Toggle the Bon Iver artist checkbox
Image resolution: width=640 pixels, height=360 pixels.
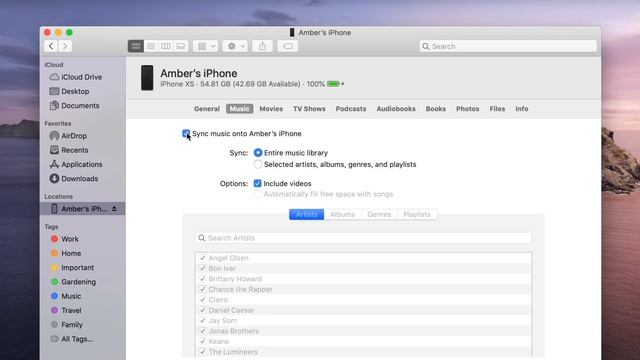click(x=202, y=268)
